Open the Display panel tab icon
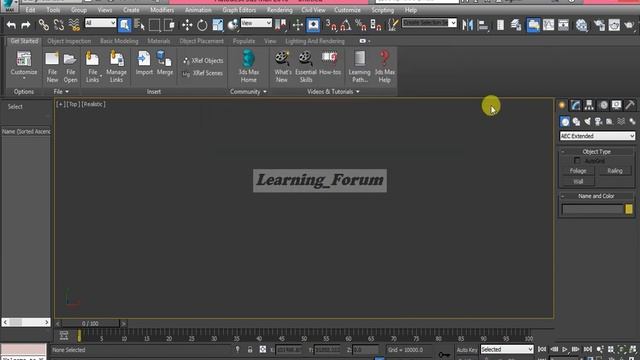The height and width of the screenshot is (360, 640). coord(616,105)
